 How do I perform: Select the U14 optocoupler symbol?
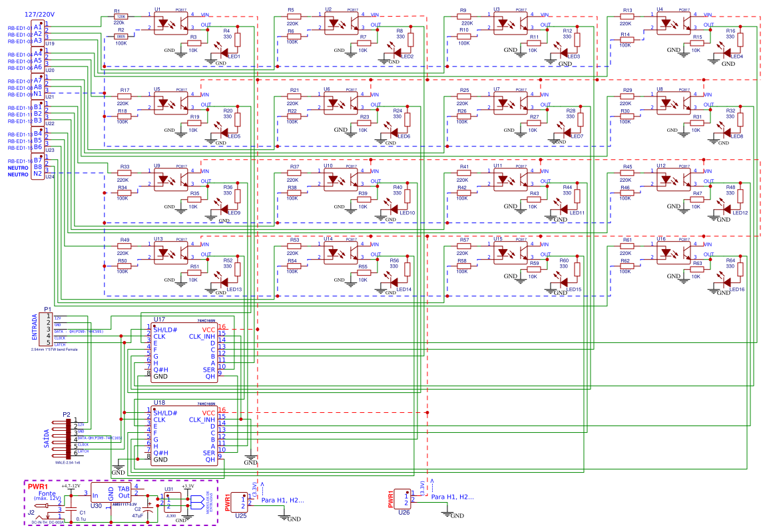[341, 253]
